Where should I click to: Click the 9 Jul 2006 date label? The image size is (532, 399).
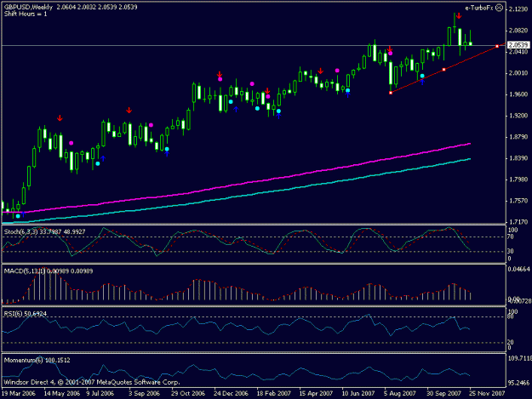[x=100, y=393]
